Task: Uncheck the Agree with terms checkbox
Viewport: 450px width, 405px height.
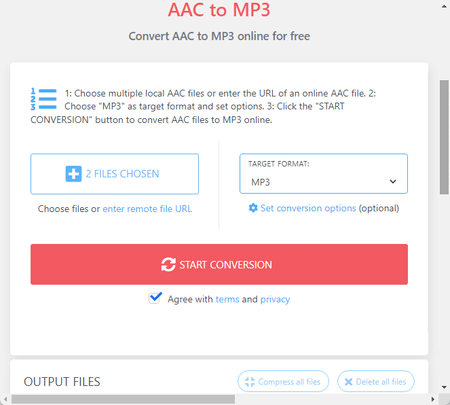Action: click(x=155, y=298)
